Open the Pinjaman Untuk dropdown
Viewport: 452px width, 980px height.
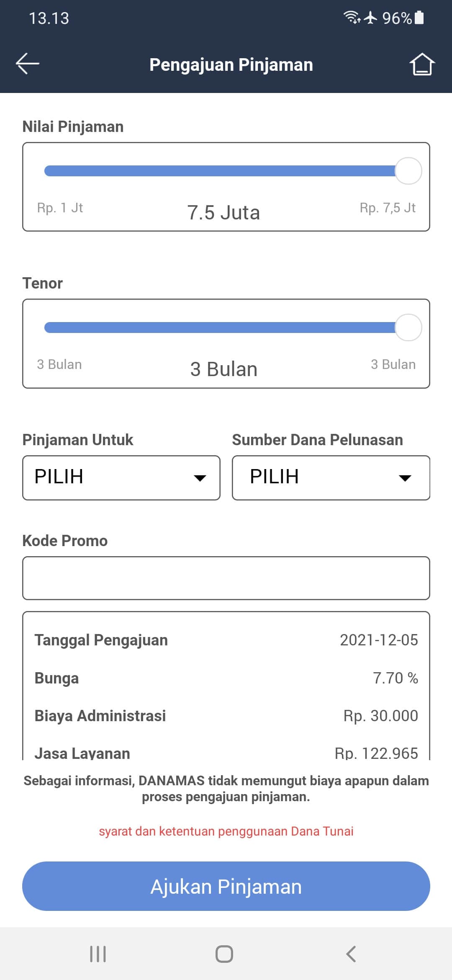point(121,477)
